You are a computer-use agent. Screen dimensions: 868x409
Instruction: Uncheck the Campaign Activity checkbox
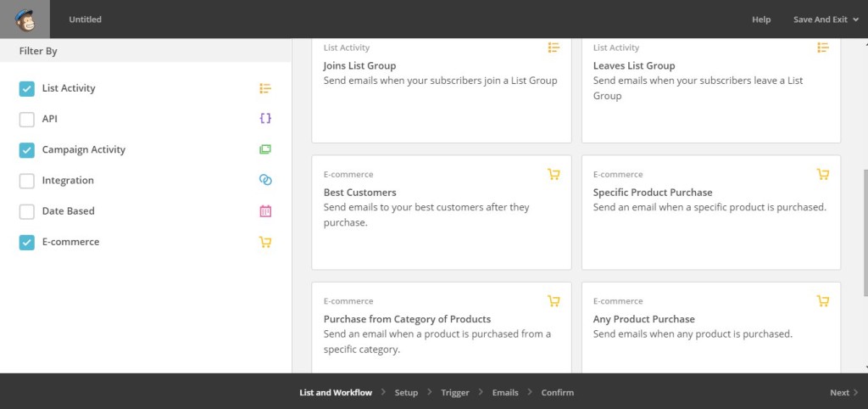click(x=26, y=150)
